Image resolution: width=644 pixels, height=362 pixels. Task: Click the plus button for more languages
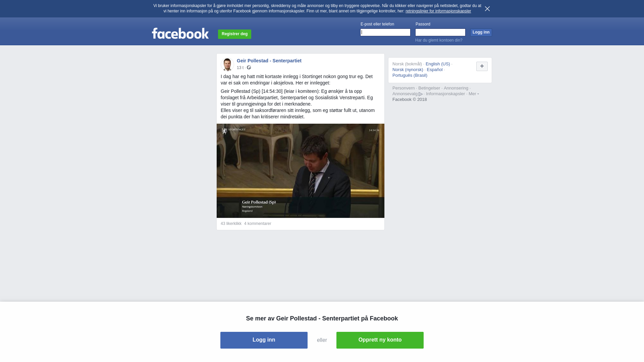pos(482,66)
